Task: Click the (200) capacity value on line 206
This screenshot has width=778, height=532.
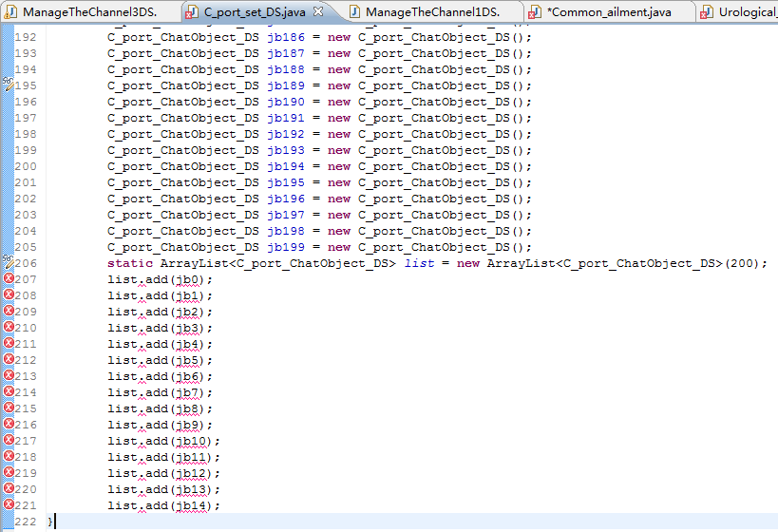Action: coord(742,263)
